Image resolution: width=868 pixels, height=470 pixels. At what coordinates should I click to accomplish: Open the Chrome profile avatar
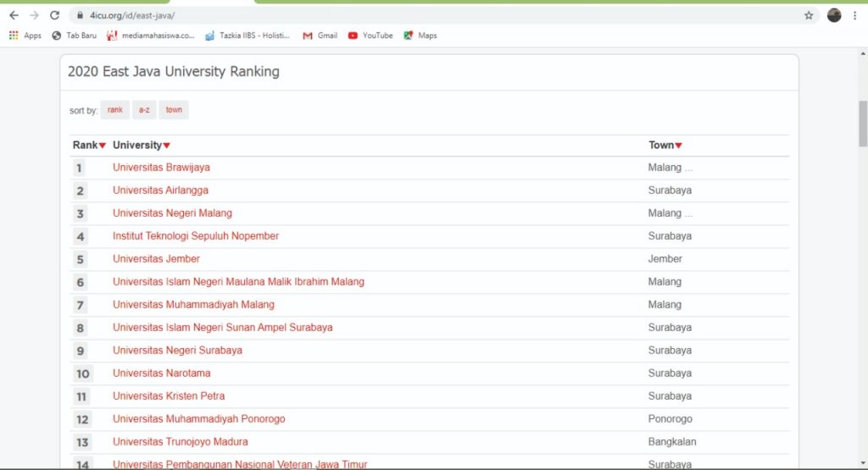pos(834,15)
